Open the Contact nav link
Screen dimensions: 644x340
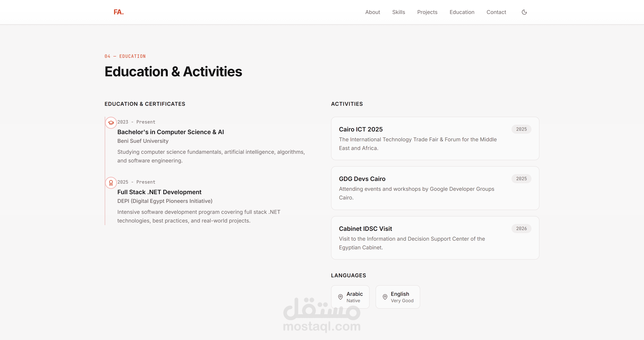[x=496, y=12]
